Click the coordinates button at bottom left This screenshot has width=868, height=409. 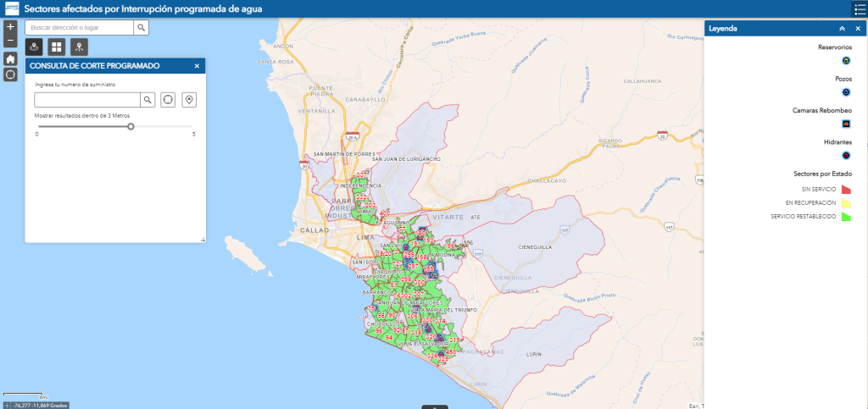click(8, 405)
